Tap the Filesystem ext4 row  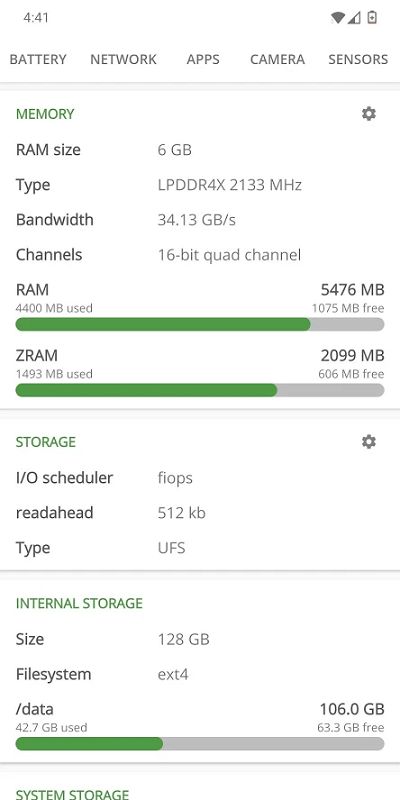coord(200,674)
